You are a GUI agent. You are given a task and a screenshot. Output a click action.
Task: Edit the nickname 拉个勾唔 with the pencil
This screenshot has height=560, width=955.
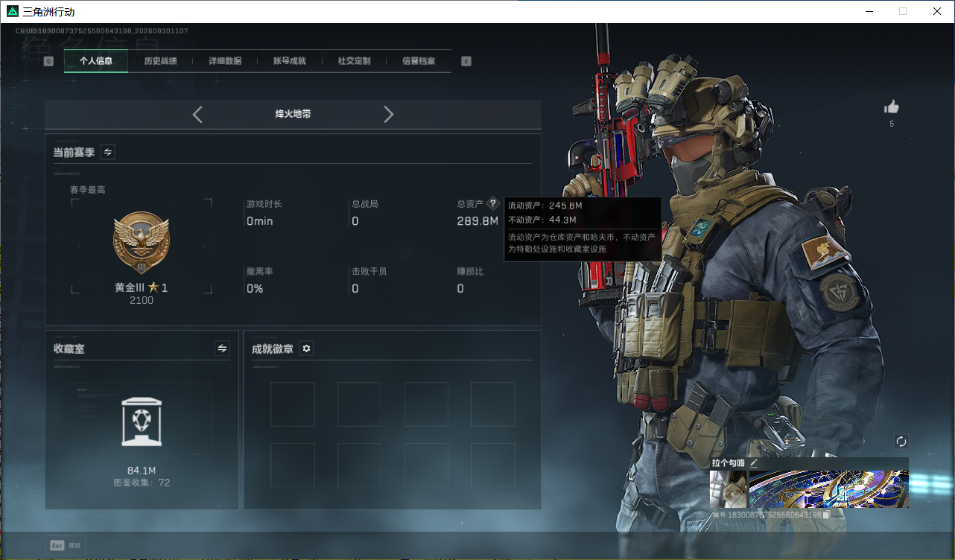tap(753, 463)
